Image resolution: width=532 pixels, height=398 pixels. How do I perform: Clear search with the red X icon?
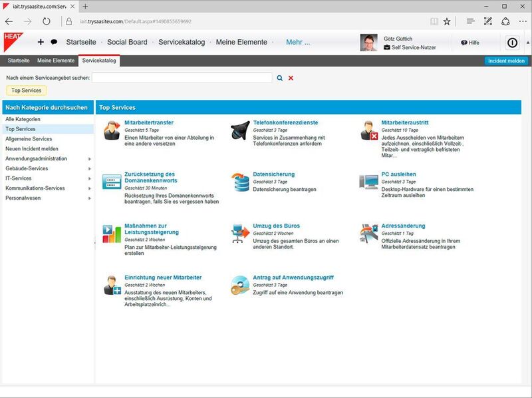[x=291, y=78]
